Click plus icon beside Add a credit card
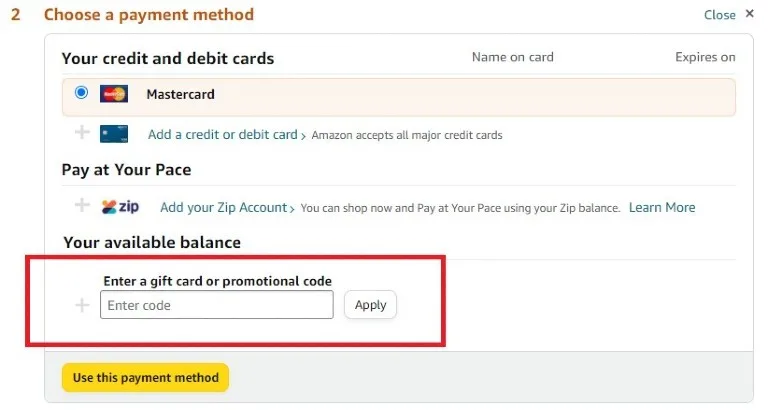 (82, 133)
